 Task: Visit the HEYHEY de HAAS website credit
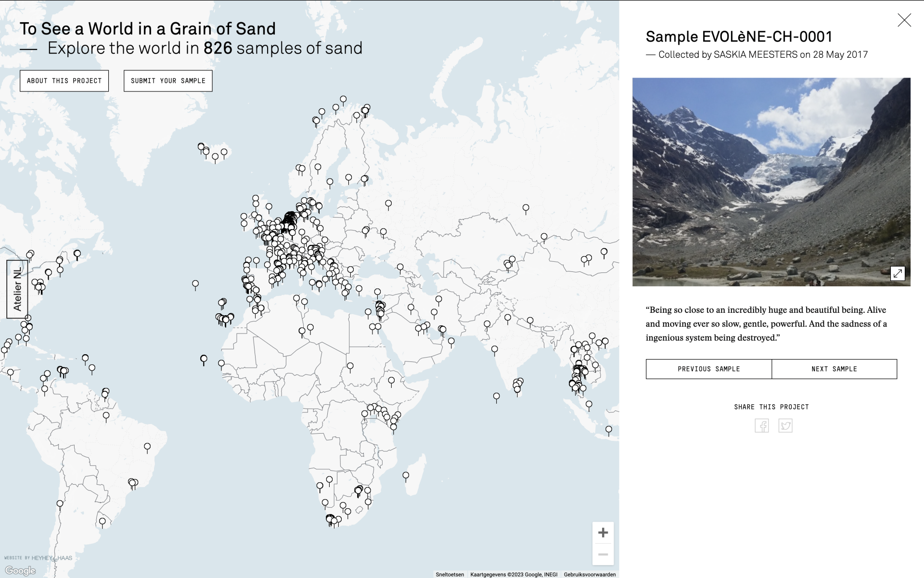coord(51,558)
